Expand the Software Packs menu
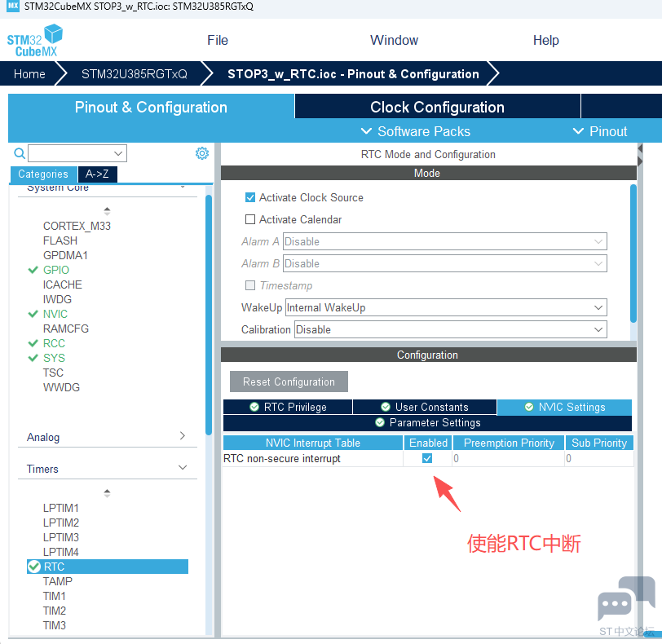 [416, 131]
